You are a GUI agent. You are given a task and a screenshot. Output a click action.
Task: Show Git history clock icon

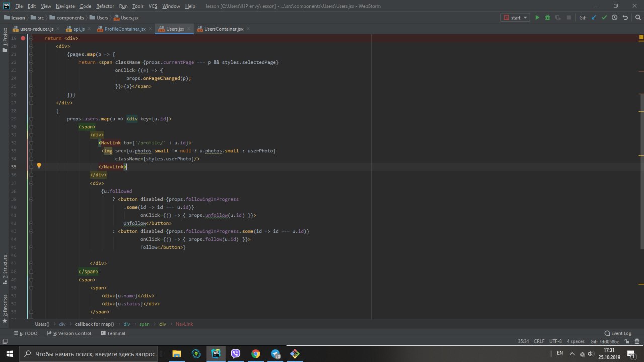pos(615,18)
